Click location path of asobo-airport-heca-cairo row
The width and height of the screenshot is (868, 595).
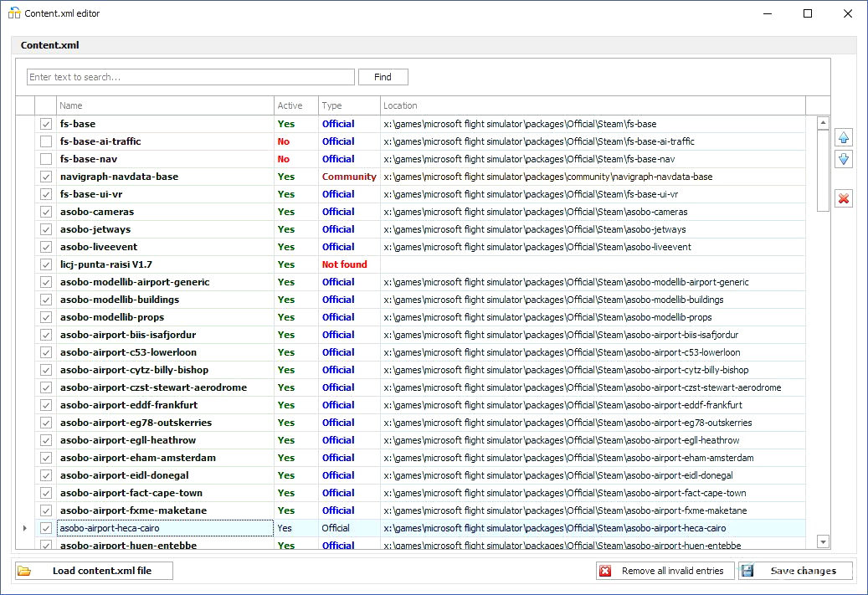(593, 528)
